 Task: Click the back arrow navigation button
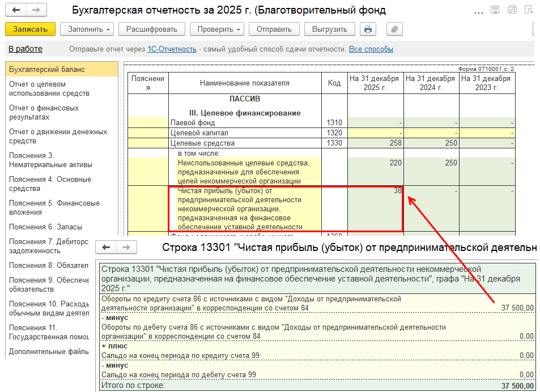[x=16, y=10]
